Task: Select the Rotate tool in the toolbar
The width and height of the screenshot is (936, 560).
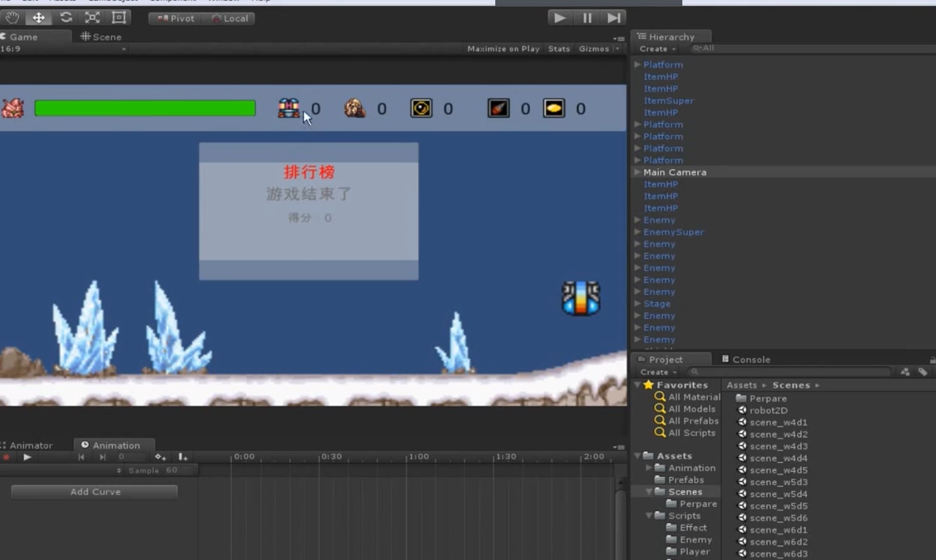Action: pos(66,18)
